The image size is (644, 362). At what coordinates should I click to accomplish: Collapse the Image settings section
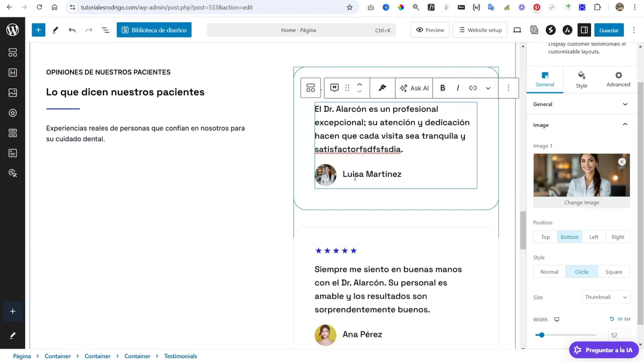[x=625, y=125]
